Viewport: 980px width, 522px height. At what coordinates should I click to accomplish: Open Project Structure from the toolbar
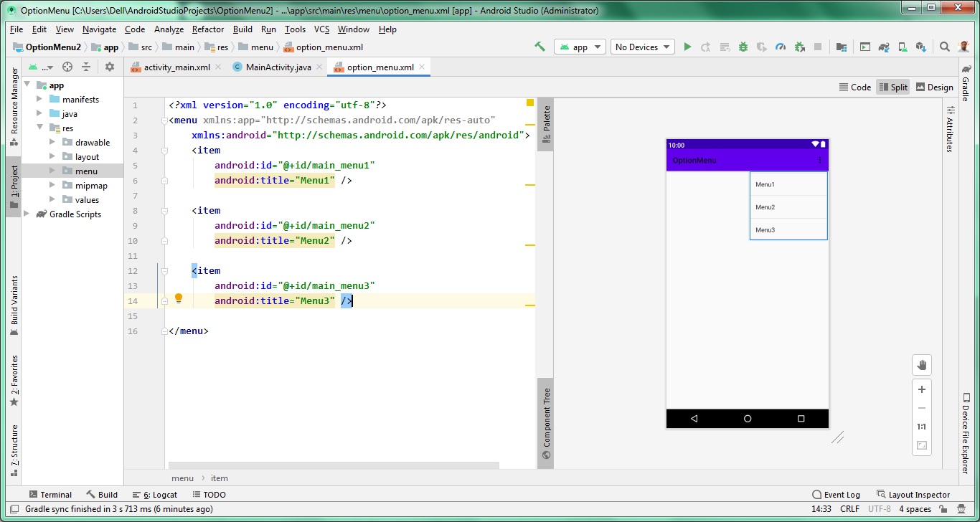[x=842, y=46]
